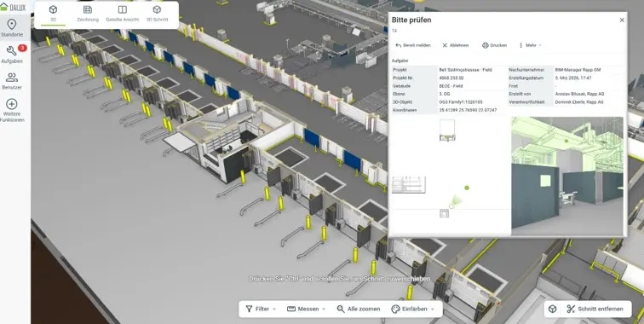
Task: Click the Bitte prüfen panel title
Action: click(x=411, y=20)
